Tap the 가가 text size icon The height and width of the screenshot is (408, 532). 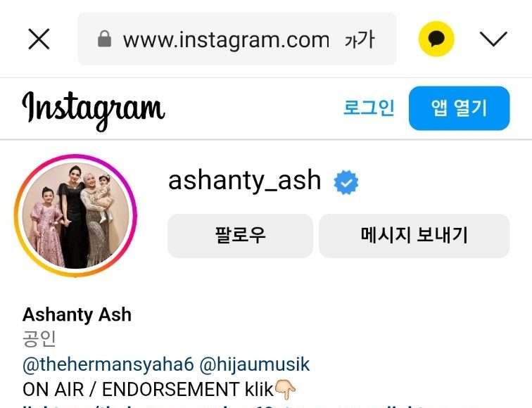[x=360, y=39]
